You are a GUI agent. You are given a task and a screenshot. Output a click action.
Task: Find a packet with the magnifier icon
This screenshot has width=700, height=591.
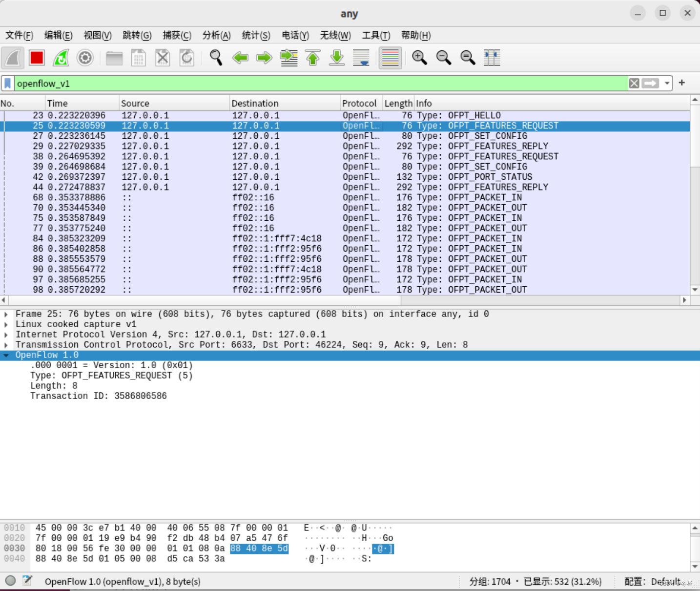click(216, 58)
